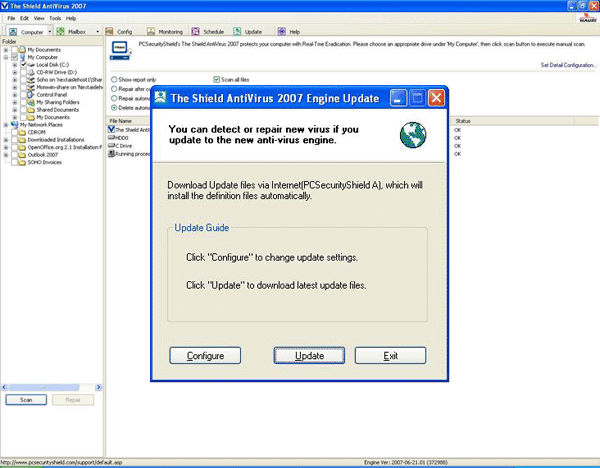Click the HAURI logo in the top-right corner
Screen dimensions: 600x468
point(587,18)
